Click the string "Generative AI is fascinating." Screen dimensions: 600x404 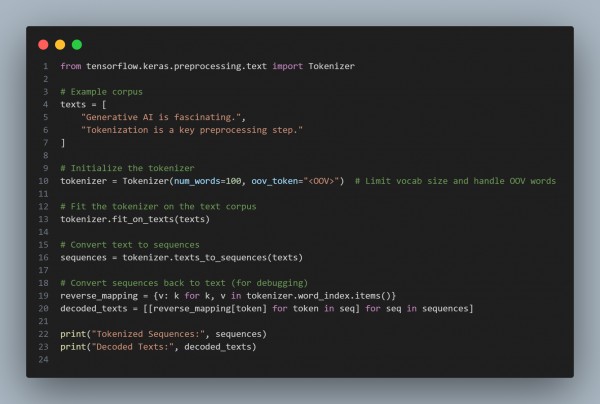point(161,117)
